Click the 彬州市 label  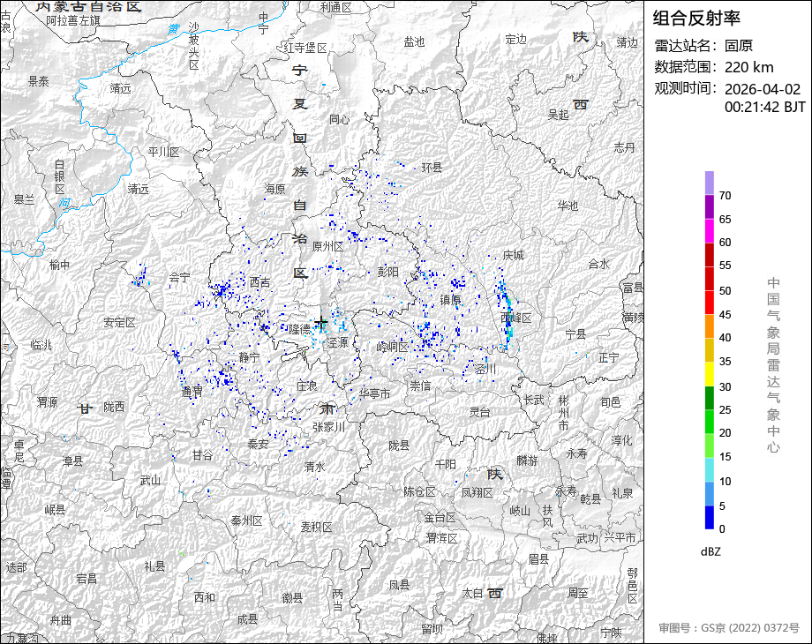point(564,413)
